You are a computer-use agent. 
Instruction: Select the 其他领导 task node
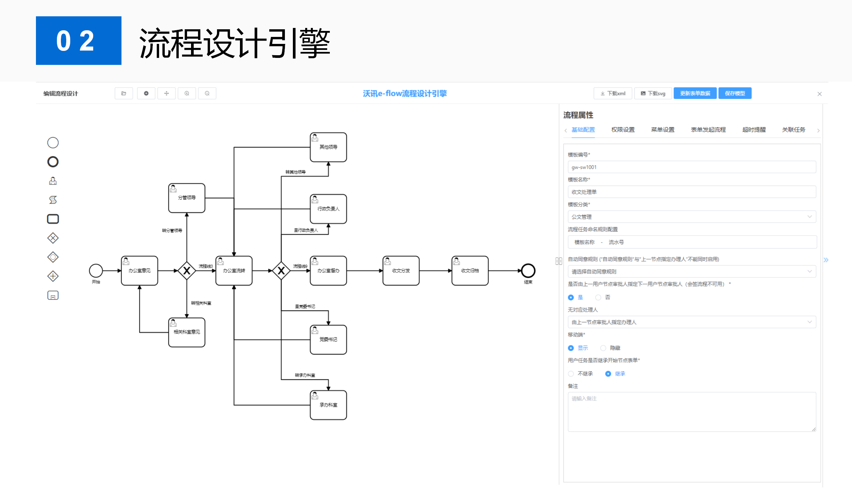click(x=328, y=147)
